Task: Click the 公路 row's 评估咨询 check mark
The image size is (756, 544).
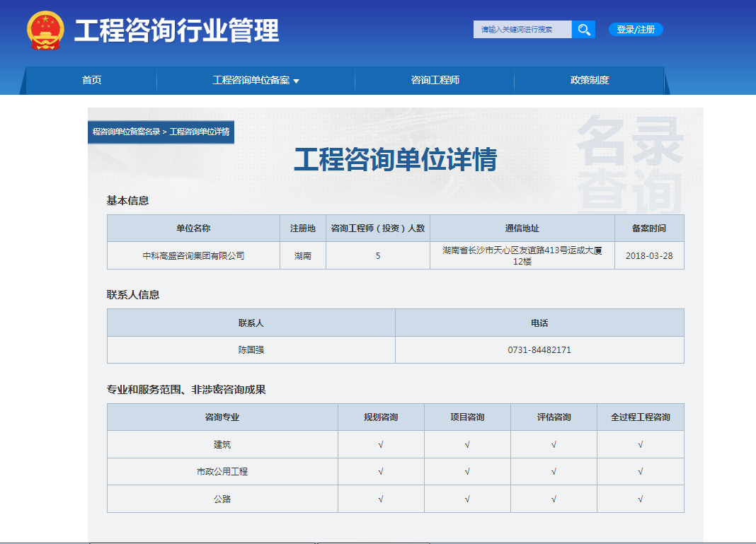Action: coord(554,499)
